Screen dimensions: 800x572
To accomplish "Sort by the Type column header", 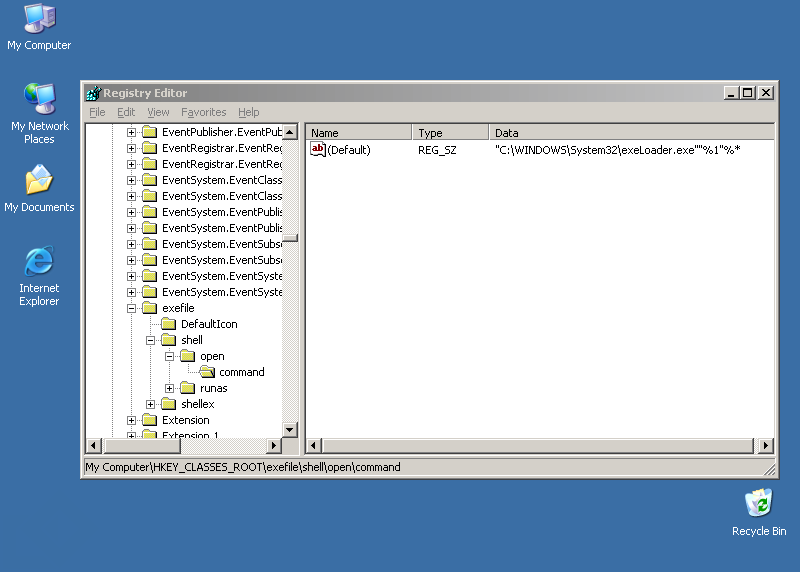I will 451,133.
